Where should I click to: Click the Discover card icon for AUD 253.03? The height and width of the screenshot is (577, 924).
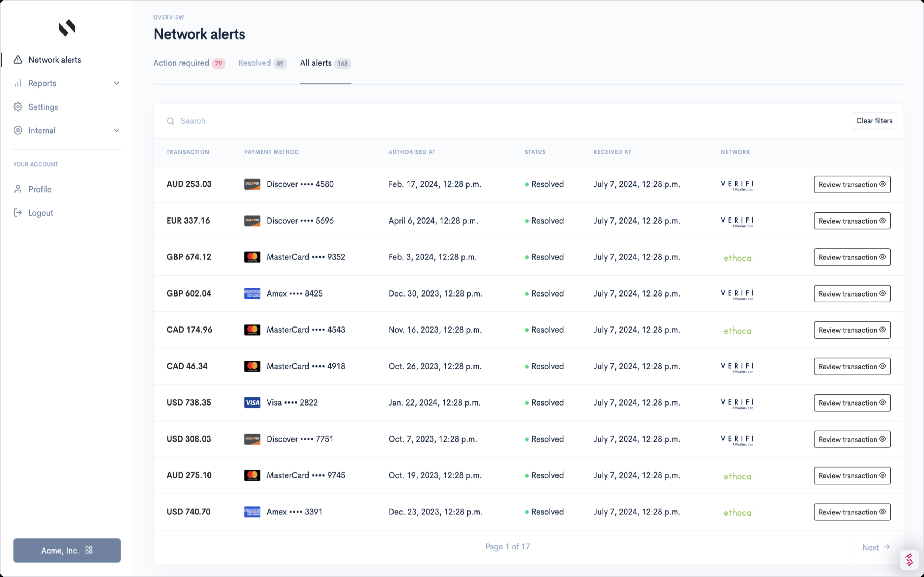(252, 184)
